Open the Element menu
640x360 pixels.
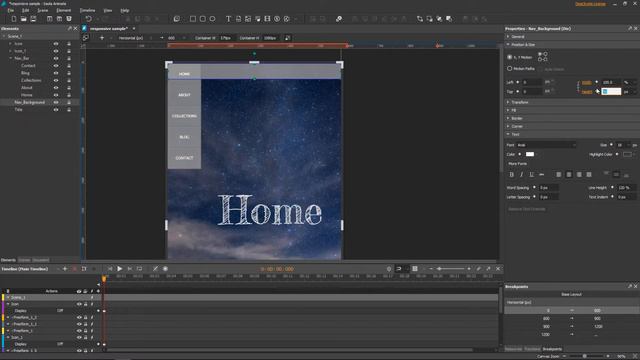tap(64, 10)
